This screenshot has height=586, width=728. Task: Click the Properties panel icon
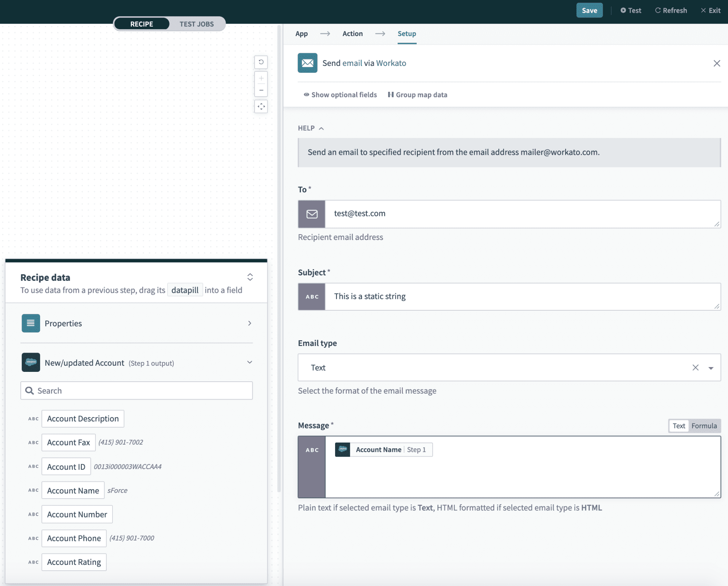coord(31,323)
